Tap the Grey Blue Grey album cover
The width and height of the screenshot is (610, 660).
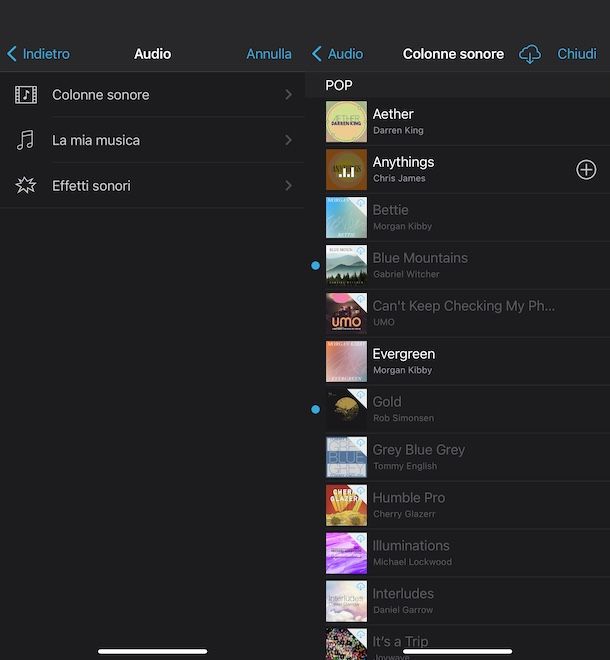pyautogui.click(x=346, y=457)
